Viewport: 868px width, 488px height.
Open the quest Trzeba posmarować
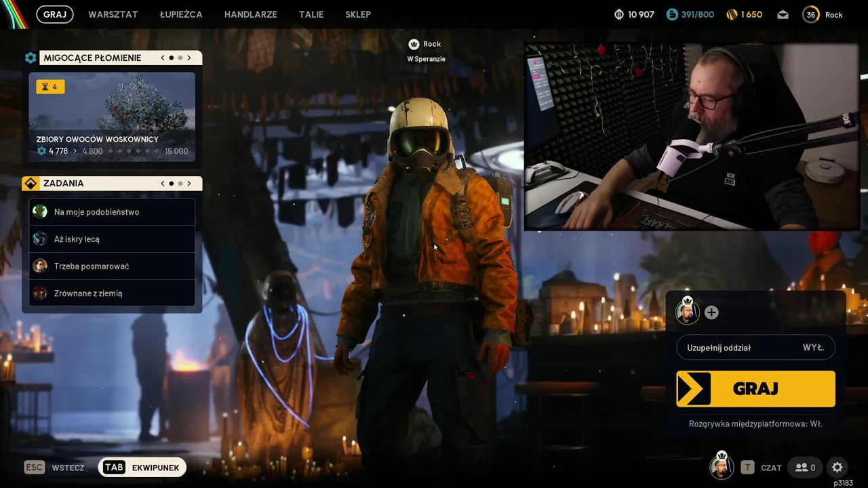coord(112,266)
